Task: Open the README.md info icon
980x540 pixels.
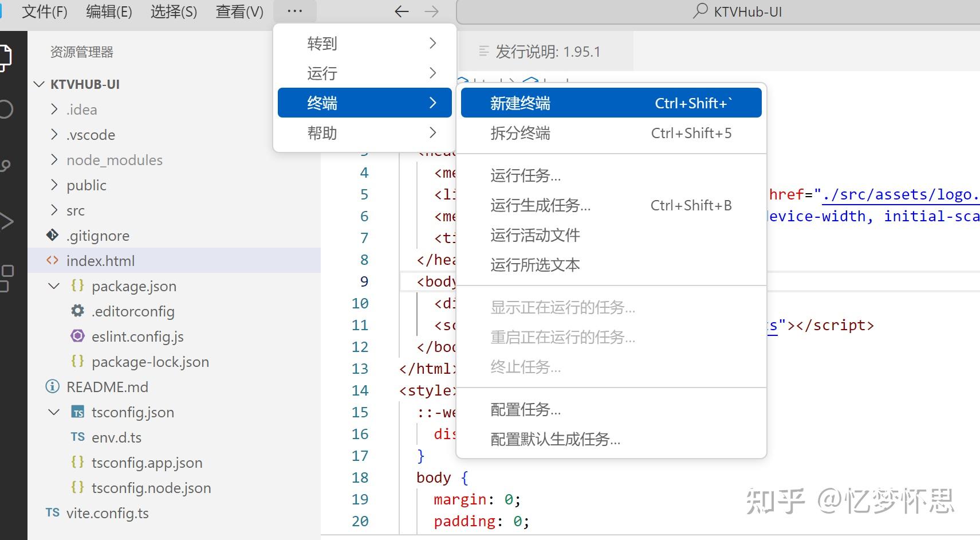Action: (52, 386)
